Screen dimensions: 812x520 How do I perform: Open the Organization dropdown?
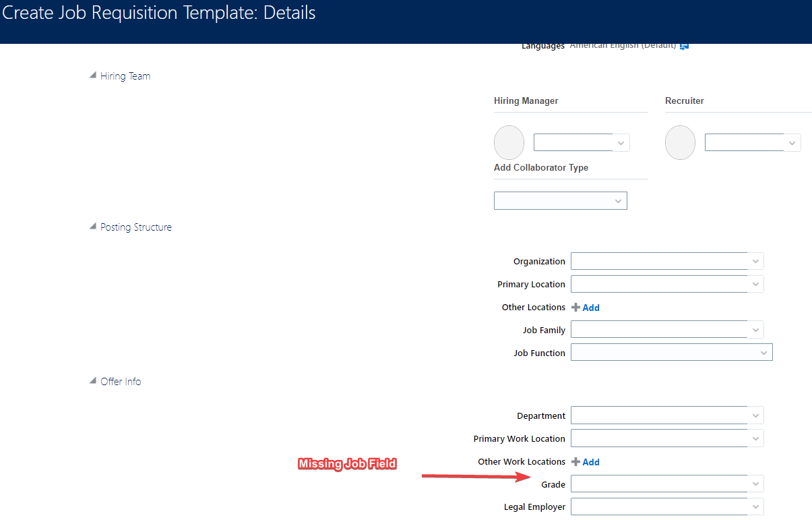(x=755, y=261)
